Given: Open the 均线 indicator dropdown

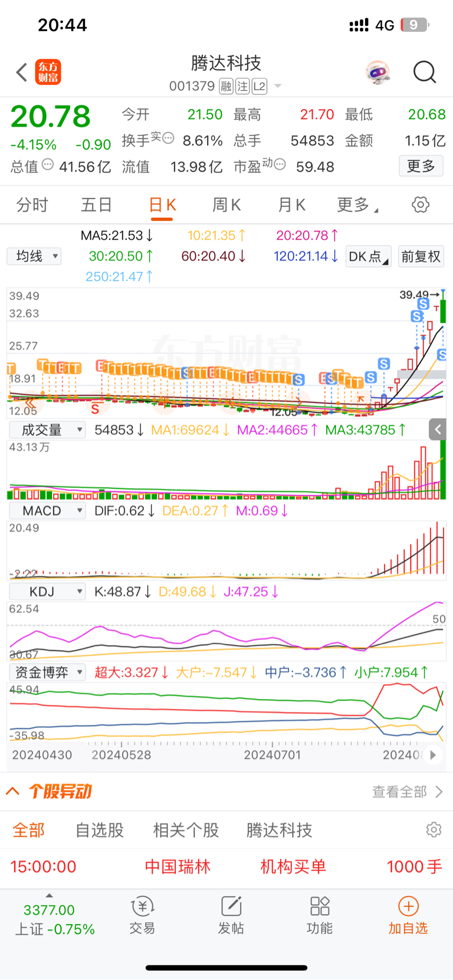Looking at the screenshot, I should point(34,256).
